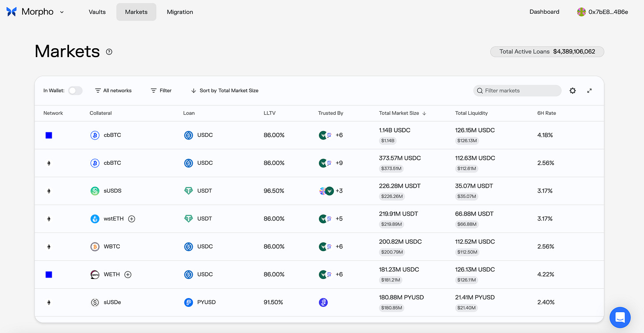Go to the Vaults tab
Image resolution: width=644 pixels, height=333 pixels.
coord(97,12)
